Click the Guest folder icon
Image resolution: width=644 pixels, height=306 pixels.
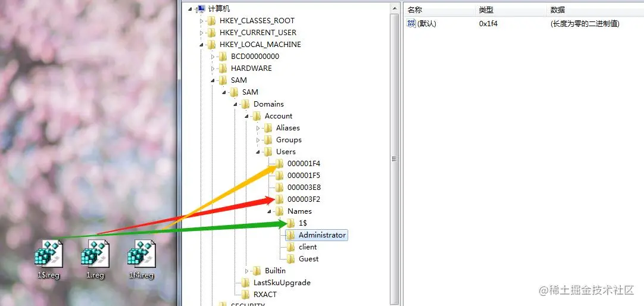(x=291, y=259)
